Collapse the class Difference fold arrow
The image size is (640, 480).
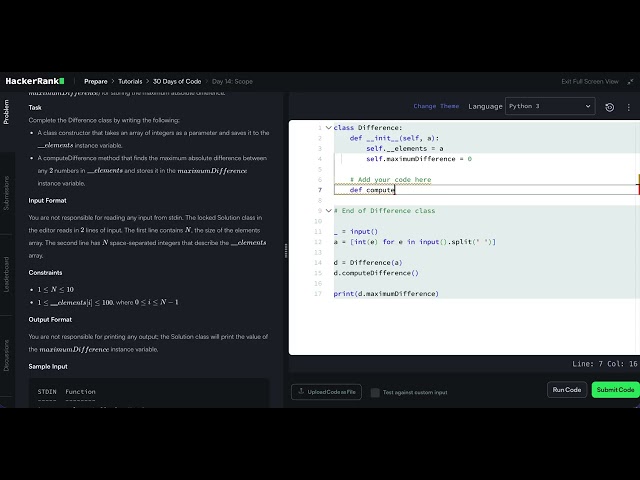pyautogui.click(x=329, y=128)
